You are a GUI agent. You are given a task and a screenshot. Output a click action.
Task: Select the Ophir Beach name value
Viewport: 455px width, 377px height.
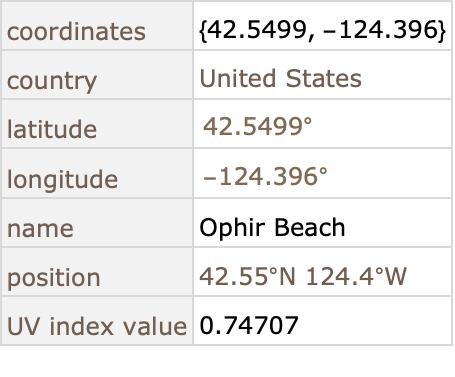272,228
